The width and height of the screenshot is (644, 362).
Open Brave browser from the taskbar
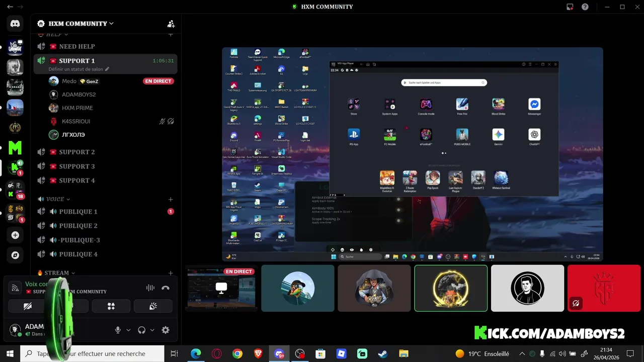(258, 354)
